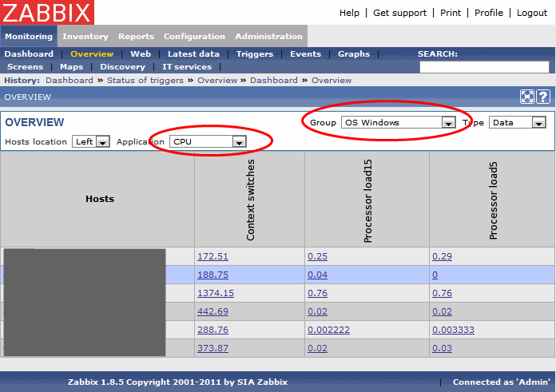Expand the Type dropdown set to Data
This screenshot has height=392, width=556.
click(517, 123)
